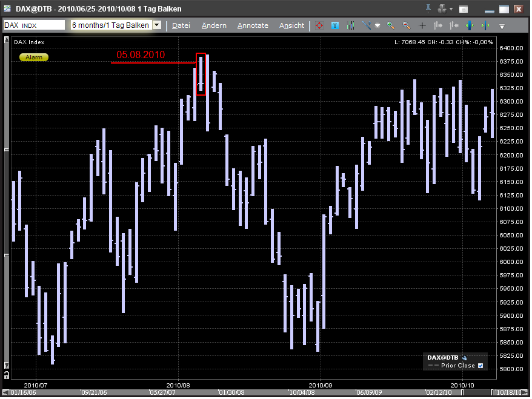The height and width of the screenshot is (399, 532).
Task: Click the wrench icon beside DAX@DTB legend
Action: [x=465, y=358]
